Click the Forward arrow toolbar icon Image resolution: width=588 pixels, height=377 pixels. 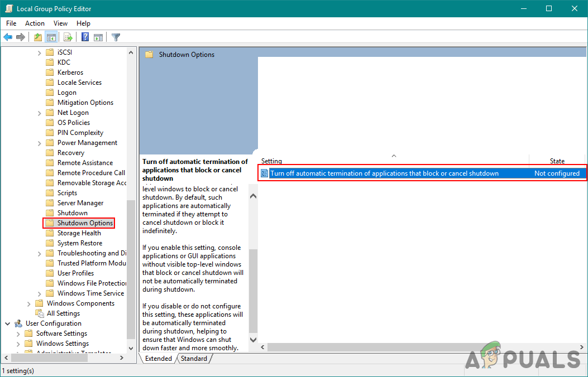point(21,37)
